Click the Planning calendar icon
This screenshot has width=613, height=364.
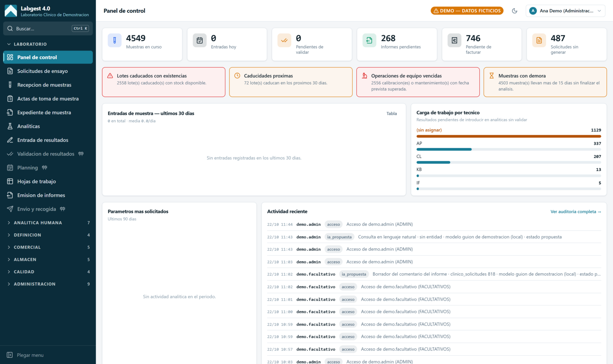click(x=10, y=167)
